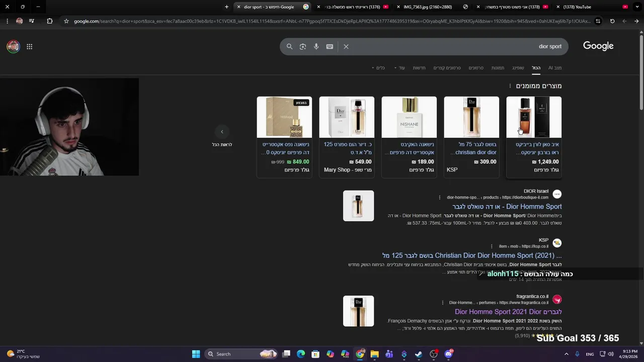644x362 pixels.
Task: Open Google account profile avatar
Action: [13, 46]
